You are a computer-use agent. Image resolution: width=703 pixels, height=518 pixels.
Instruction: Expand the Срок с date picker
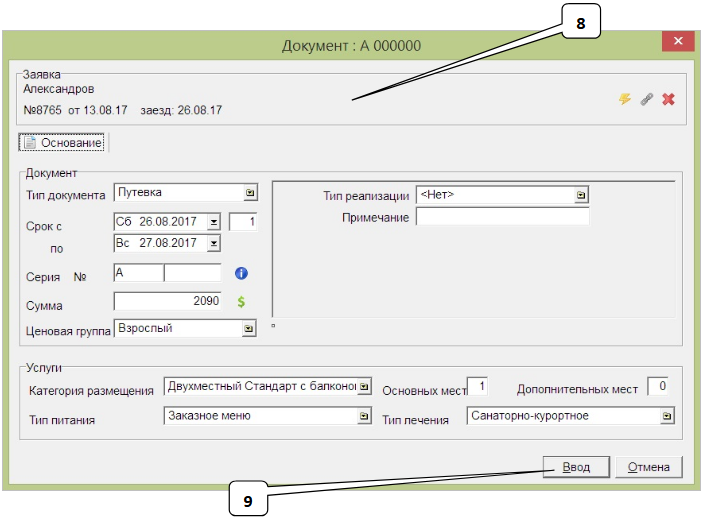coord(213,222)
